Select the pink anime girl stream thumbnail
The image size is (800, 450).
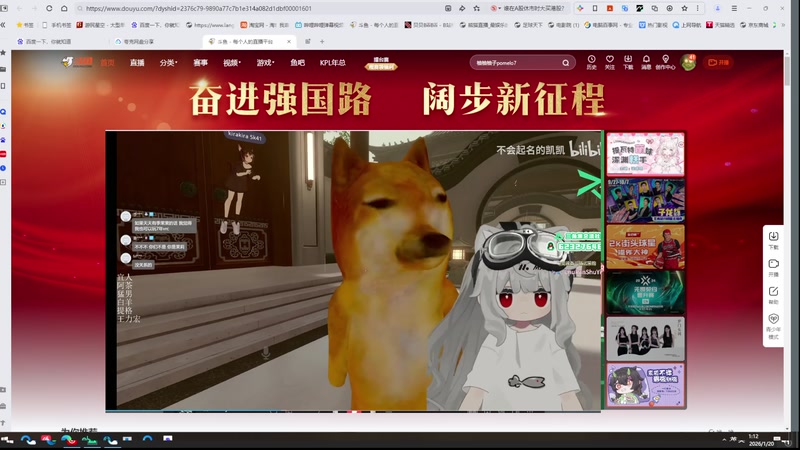click(645, 154)
